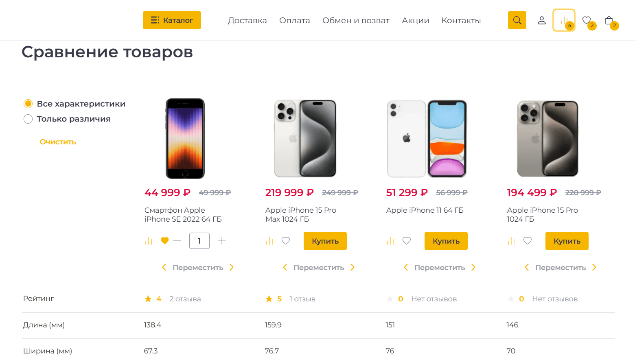Image resolution: width=635 pixels, height=364 pixels.
Task: Open the Акции menu item
Action: pyautogui.click(x=415, y=20)
